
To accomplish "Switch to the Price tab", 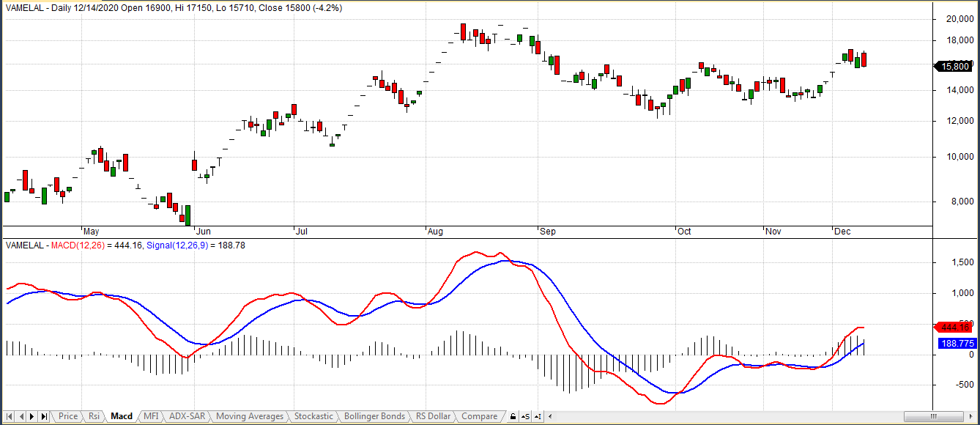I will 68,416.
